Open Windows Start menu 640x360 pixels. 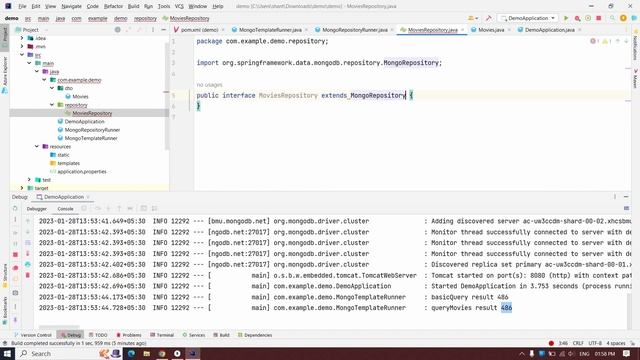click(7, 353)
